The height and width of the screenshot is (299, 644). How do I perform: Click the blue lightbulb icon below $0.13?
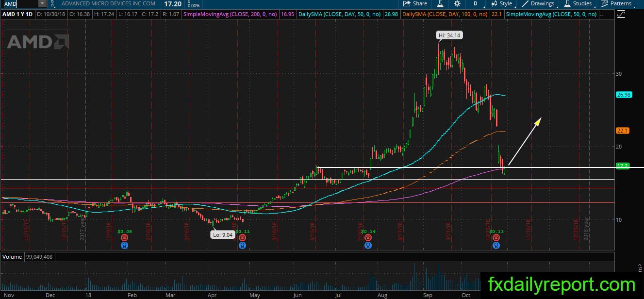[496, 246]
